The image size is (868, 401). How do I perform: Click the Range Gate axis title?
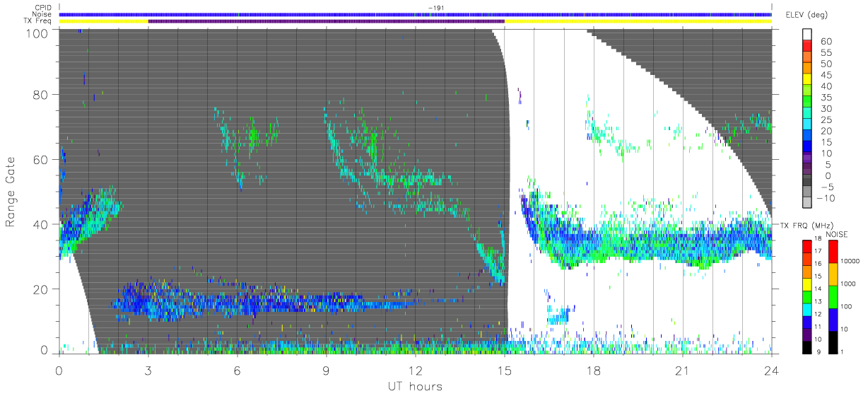click(11, 192)
